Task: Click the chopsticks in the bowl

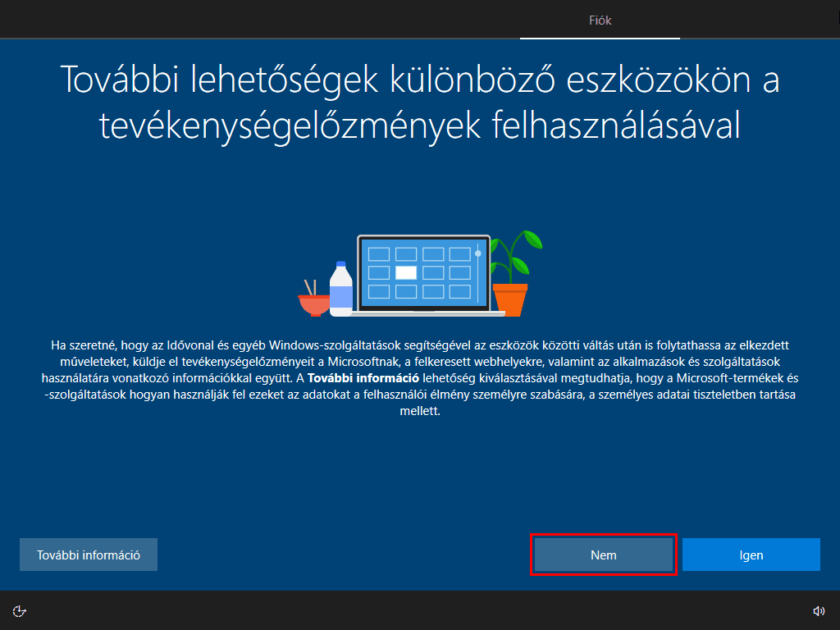Action: [310, 286]
